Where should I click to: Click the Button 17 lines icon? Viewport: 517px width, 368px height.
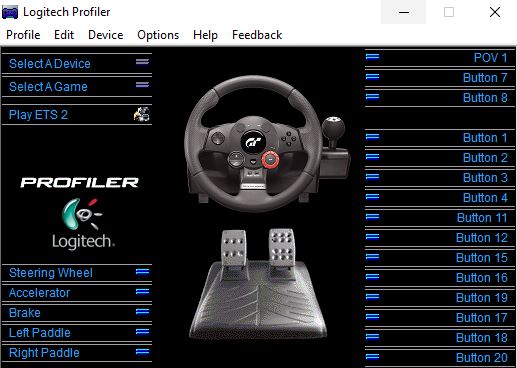372,317
